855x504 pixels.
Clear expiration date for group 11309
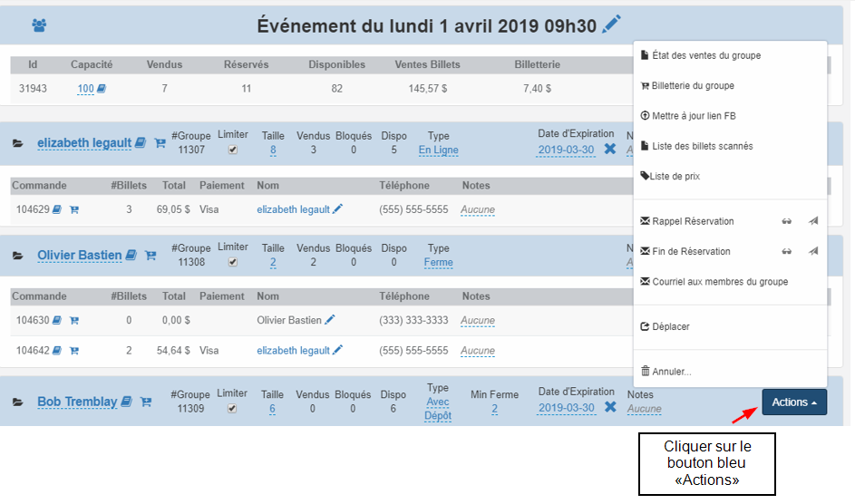coord(610,406)
